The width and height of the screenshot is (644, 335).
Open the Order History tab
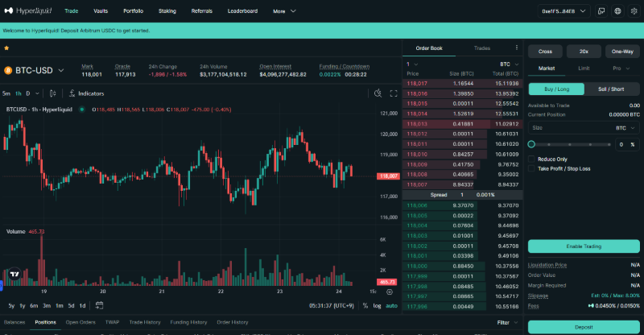coord(233,322)
